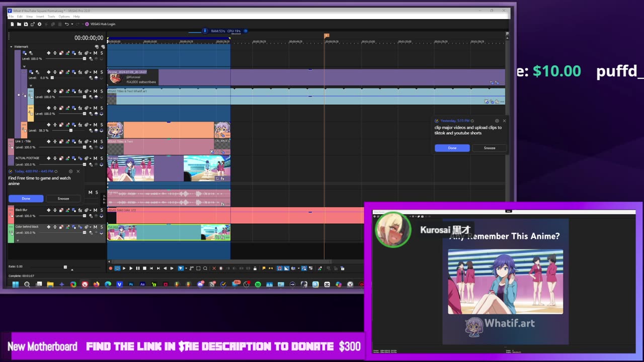Close the 'clip major videos' reminder popup
Image resolution: width=644 pixels, height=362 pixels.
tap(504, 121)
